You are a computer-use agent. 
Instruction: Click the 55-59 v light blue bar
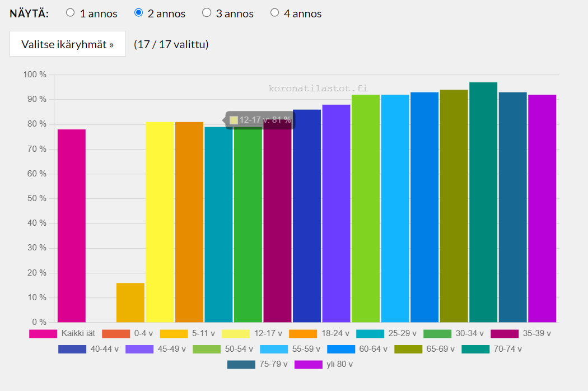coord(395,208)
